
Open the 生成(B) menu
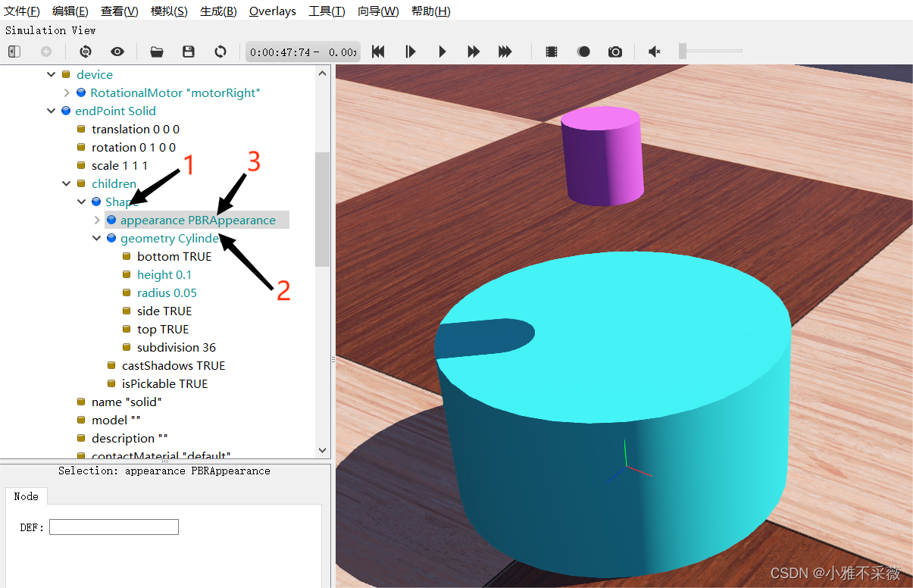coord(218,11)
